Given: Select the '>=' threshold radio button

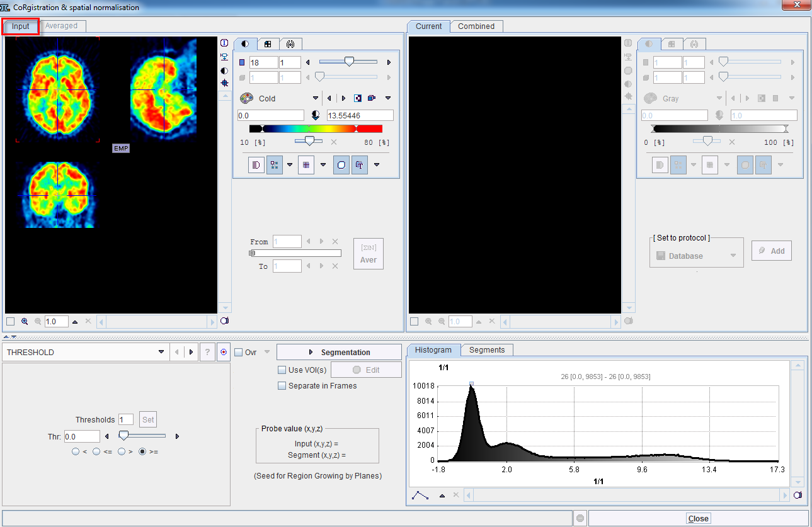Looking at the screenshot, I should pos(142,451).
